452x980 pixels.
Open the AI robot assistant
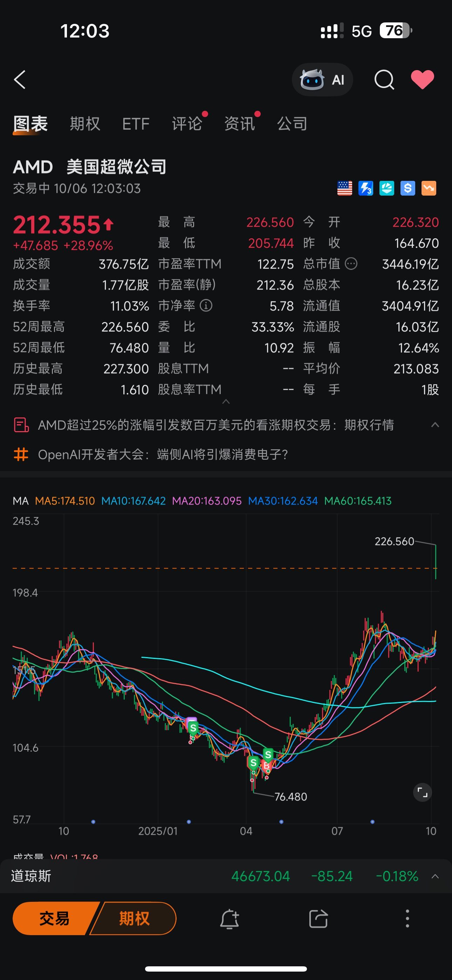(x=322, y=80)
